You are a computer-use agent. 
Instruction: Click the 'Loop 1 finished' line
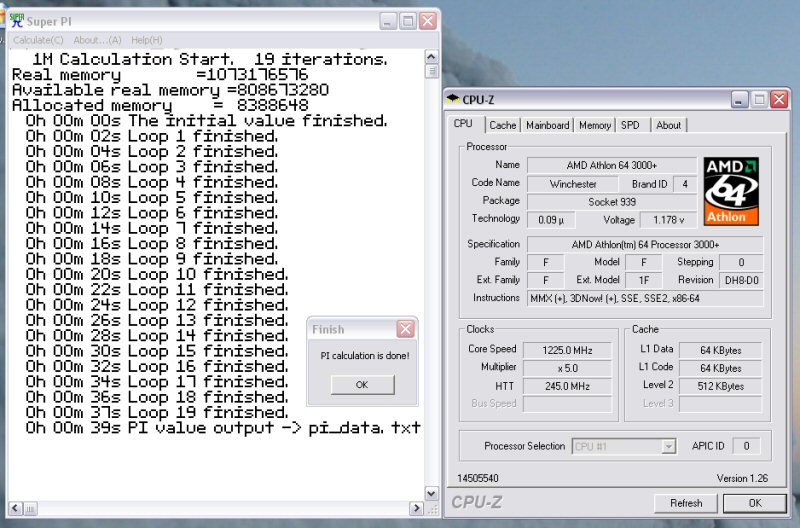(x=152, y=136)
